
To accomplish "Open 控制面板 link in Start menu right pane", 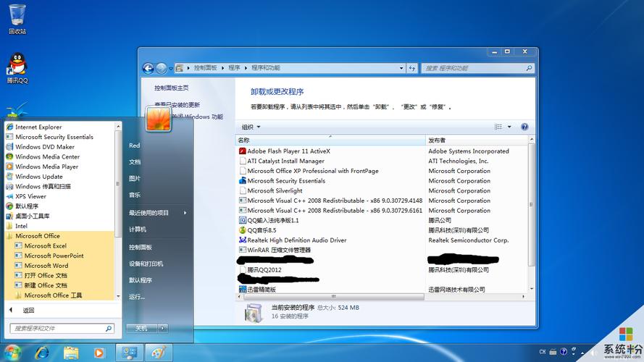I will click(141, 247).
